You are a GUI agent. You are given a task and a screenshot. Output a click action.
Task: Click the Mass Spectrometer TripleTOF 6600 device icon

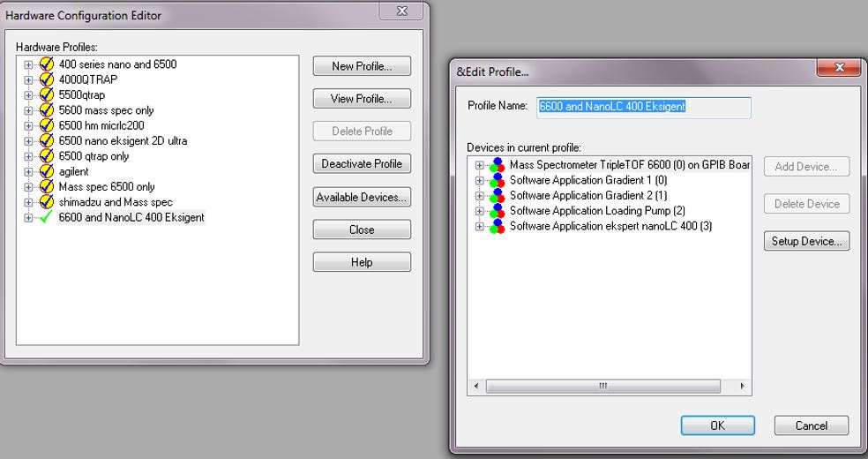(x=498, y=165)
